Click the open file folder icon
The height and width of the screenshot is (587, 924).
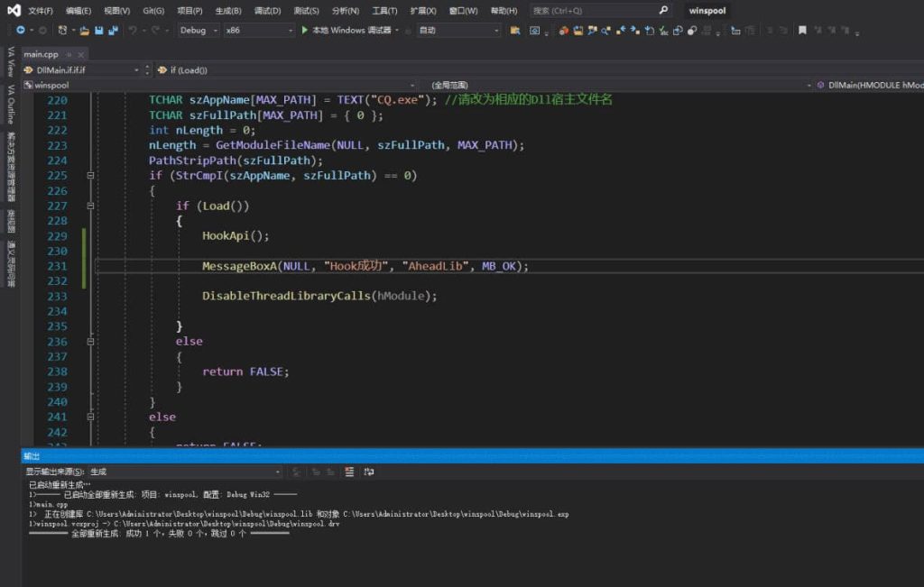[x=85, y=30]
